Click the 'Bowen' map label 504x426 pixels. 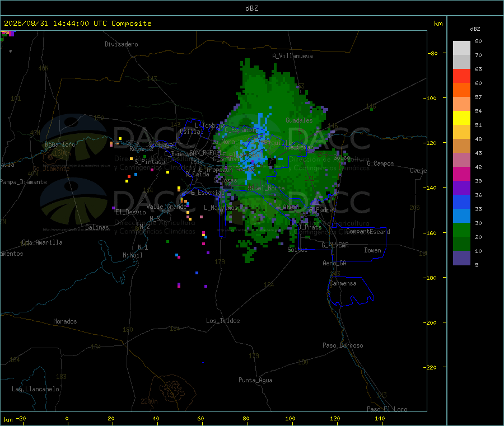(x=372, y=250)
